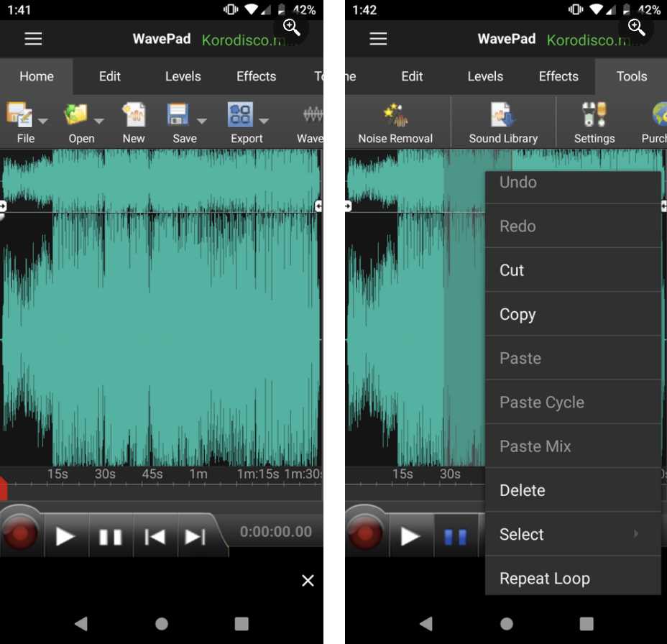Tap the Android recents button in left screen
This screenshot has width=667, height=644.
click(x=241, y=624)
